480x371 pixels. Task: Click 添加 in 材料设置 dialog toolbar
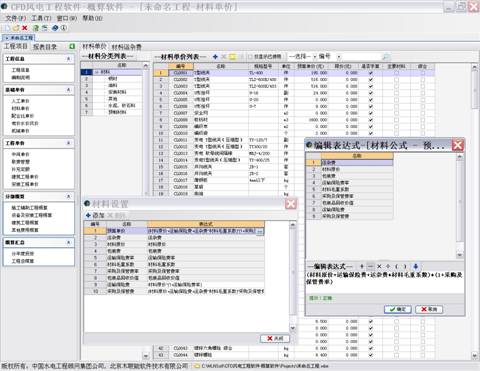tap(95, 215)
